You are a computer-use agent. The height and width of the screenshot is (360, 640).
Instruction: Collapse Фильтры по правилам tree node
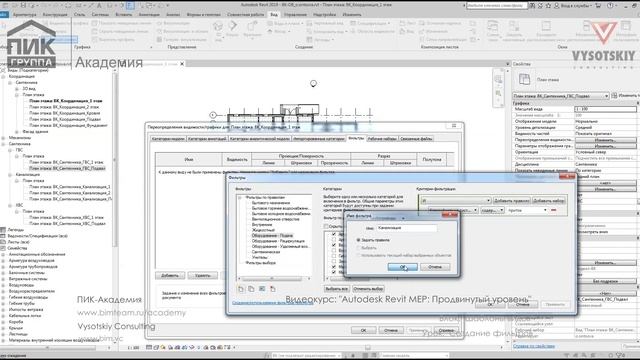pyautogui.click(x=240, y=198)
